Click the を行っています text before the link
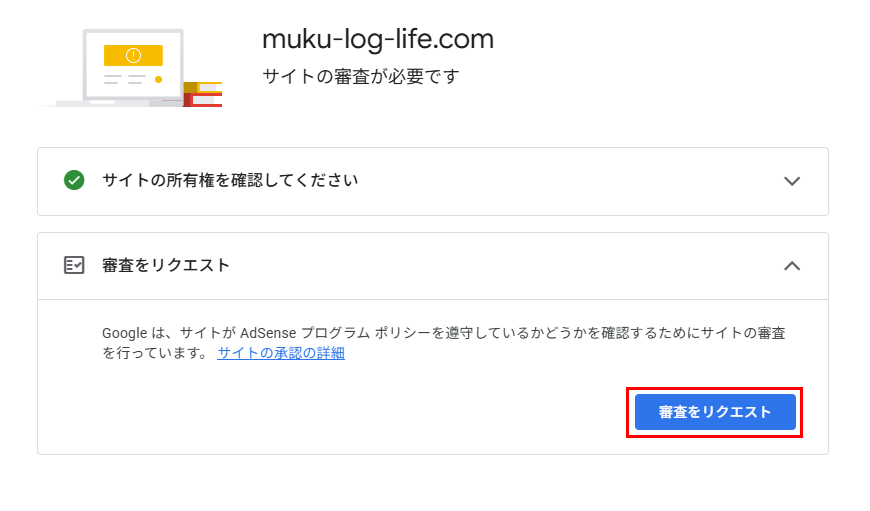Screen dimensions: 870x511 point(155,353)
